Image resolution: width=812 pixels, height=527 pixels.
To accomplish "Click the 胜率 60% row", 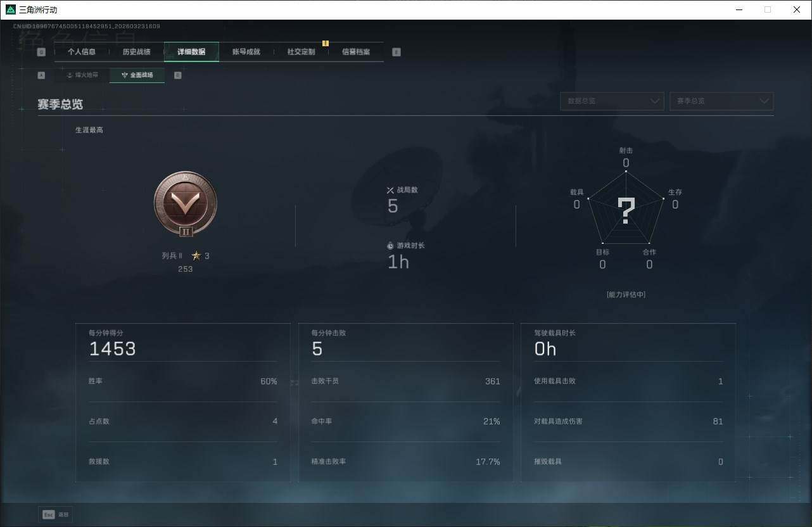I will coord(183,381).
